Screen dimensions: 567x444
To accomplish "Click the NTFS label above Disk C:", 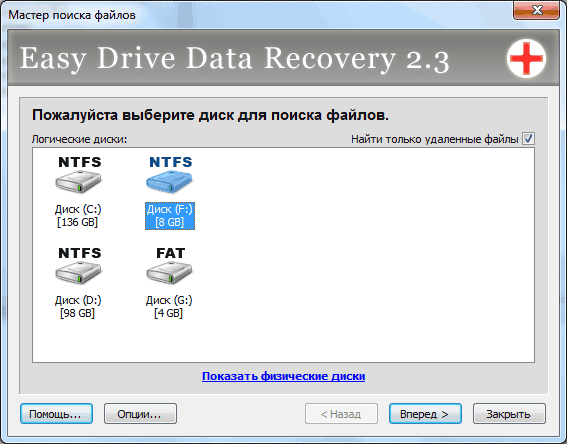I will tap(80, 162).
